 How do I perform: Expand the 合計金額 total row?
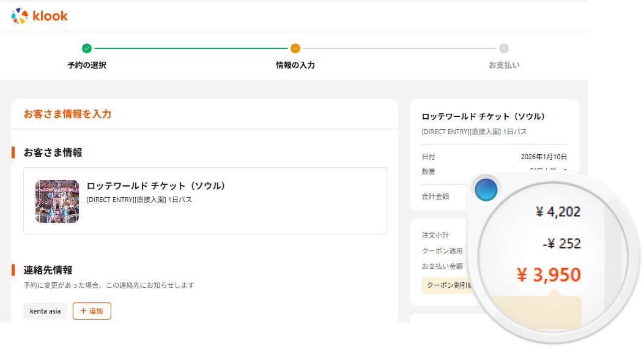pyautogui.click(x=435, y=197)
